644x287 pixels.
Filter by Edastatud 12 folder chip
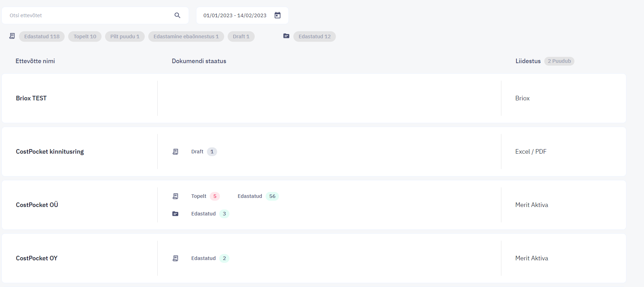pyautogui.click(x=314, y=36)
